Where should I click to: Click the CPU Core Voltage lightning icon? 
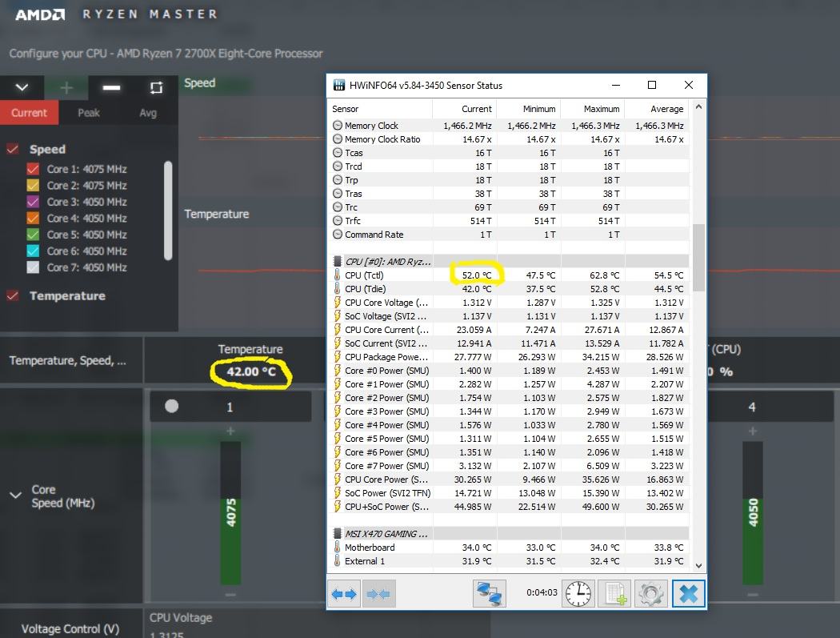pyautogui.click(x=337, y=303)
